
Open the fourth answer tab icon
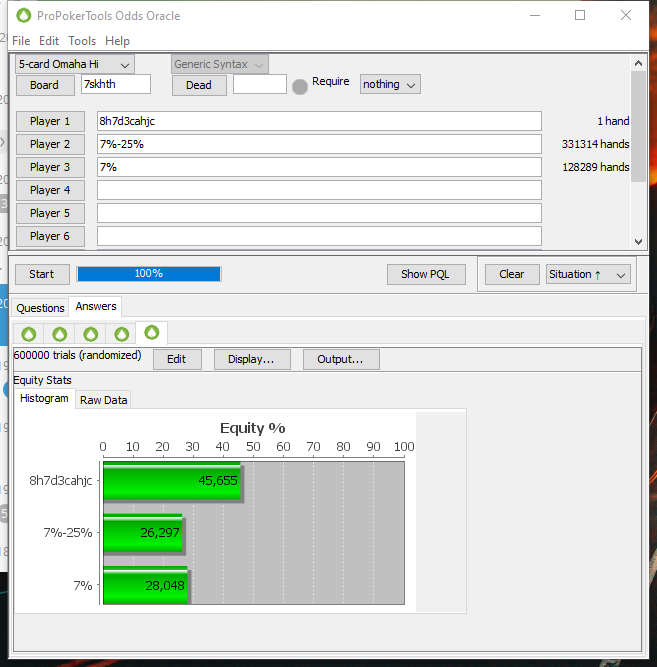tap(122, 334)
